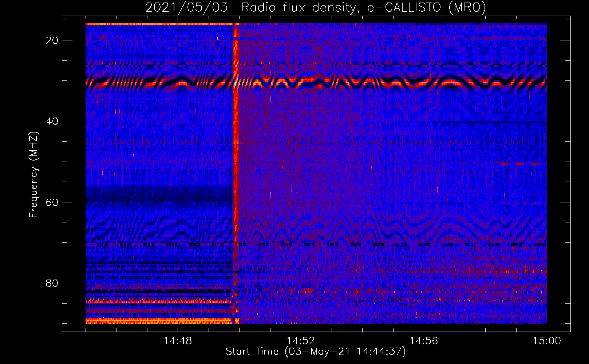The width and height of the screenshot is (589, 364).
Task: Click the 15:00 time tick label
Action: pos(547,341)
